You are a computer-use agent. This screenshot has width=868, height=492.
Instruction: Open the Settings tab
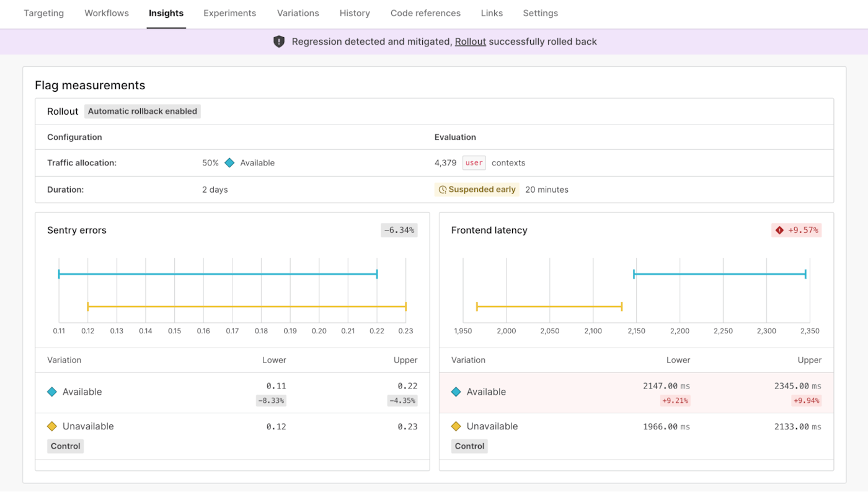pos(540,13)
